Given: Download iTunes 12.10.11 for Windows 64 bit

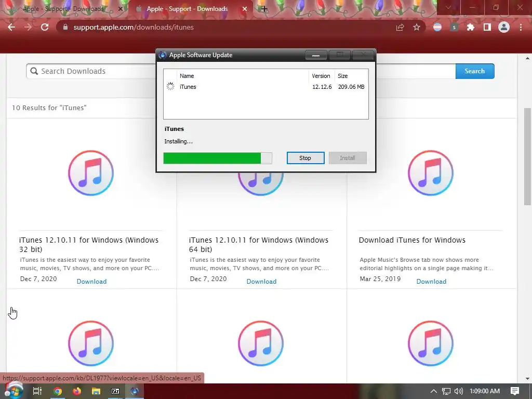Looking at the screenshot, I should click(x=262, y=281).
